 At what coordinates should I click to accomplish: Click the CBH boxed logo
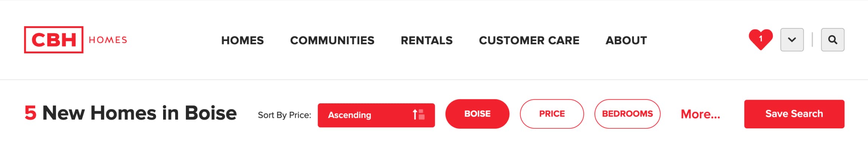54,40
